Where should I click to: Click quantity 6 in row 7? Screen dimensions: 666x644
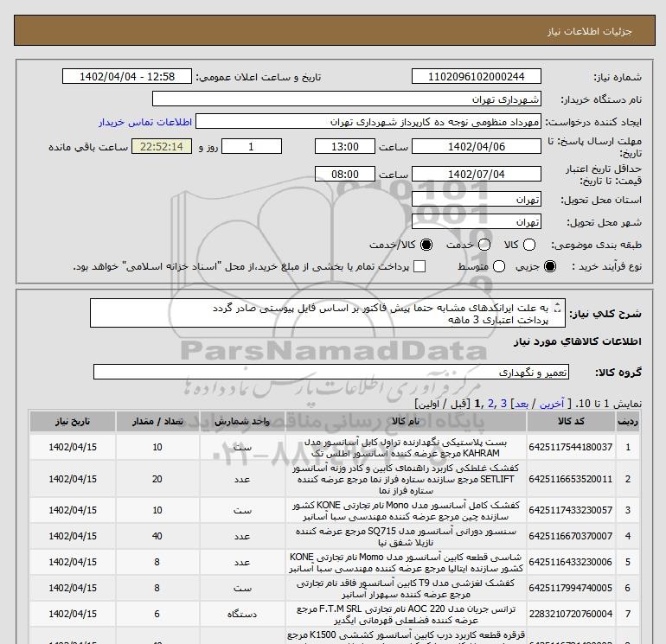[x=157, y=614]
